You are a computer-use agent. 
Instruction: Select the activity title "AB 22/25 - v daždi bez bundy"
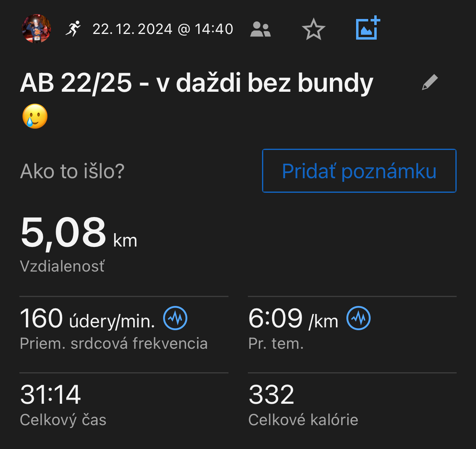(197, 83)
